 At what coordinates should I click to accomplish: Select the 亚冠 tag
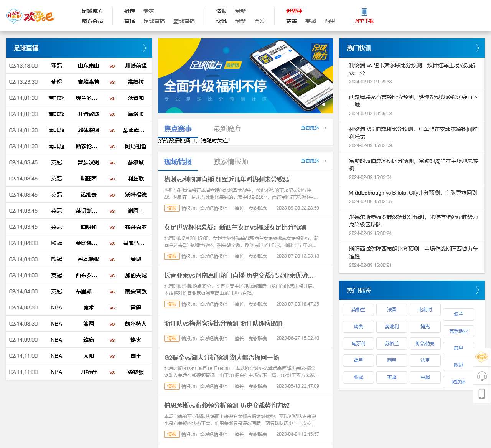pos(358,377)
